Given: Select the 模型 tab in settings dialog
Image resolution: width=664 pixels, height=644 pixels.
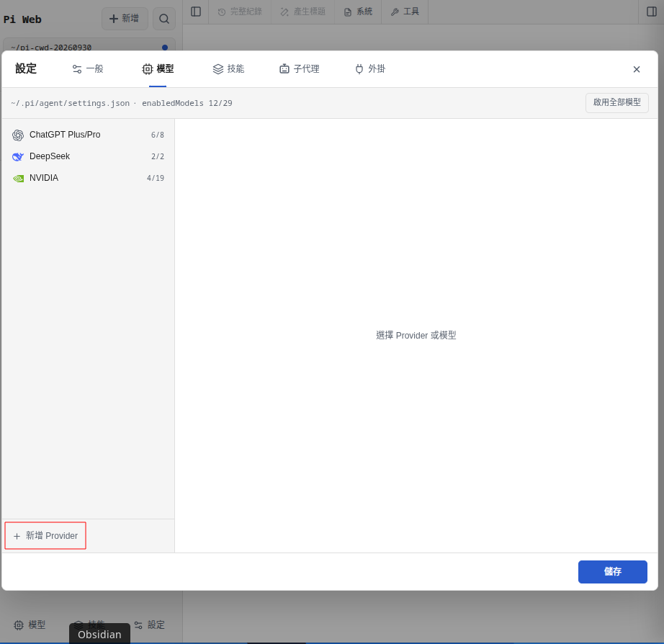Looking at the screenshot, I should (158, 68).
